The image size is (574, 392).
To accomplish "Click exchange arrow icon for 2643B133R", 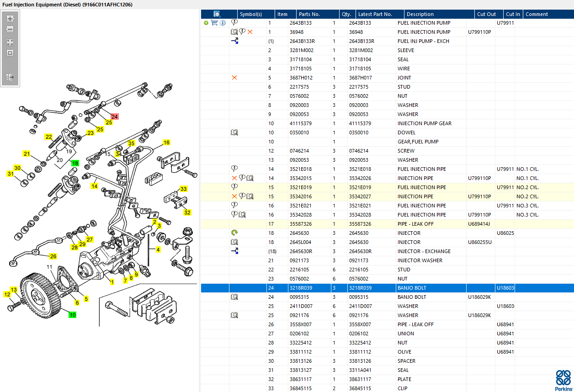I will pos(234,41).
